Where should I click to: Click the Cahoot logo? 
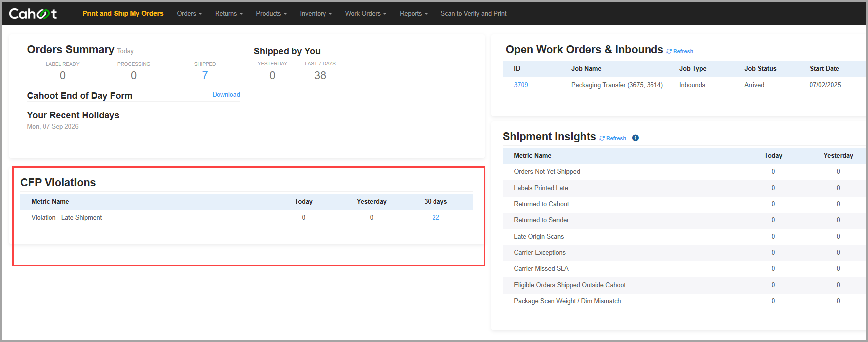33,13
